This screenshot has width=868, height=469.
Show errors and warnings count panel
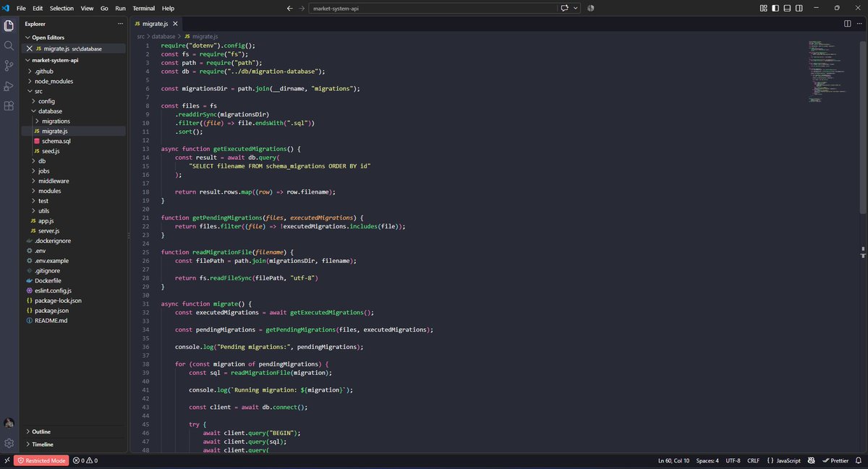tap(85, 460)
